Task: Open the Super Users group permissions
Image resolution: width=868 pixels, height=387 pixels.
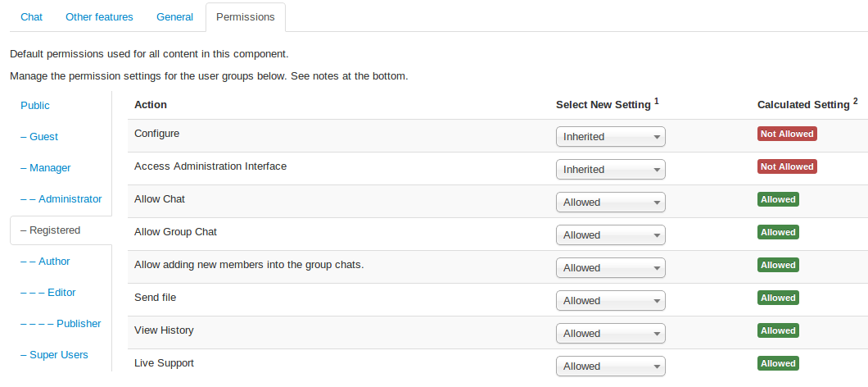Action: 58,355
